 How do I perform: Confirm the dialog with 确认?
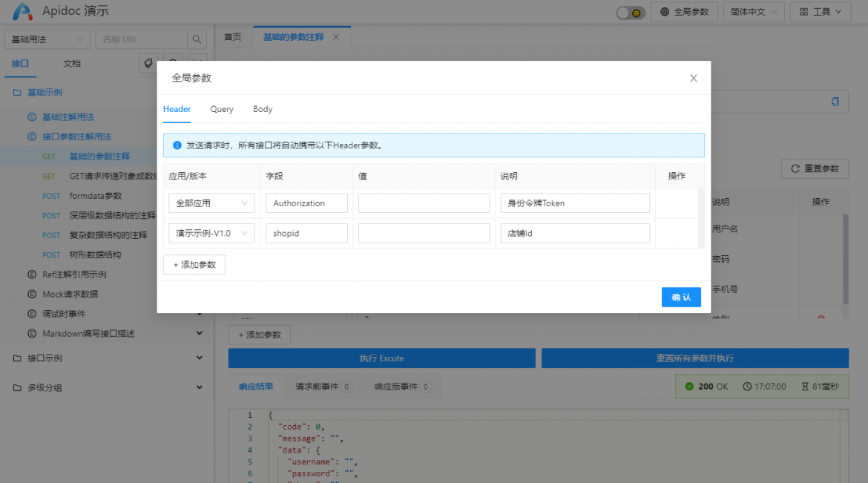point(682,298)
